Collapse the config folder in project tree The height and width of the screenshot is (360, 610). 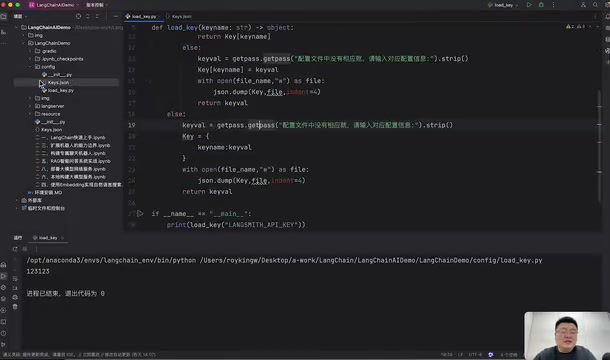click(x=30, y=67)
